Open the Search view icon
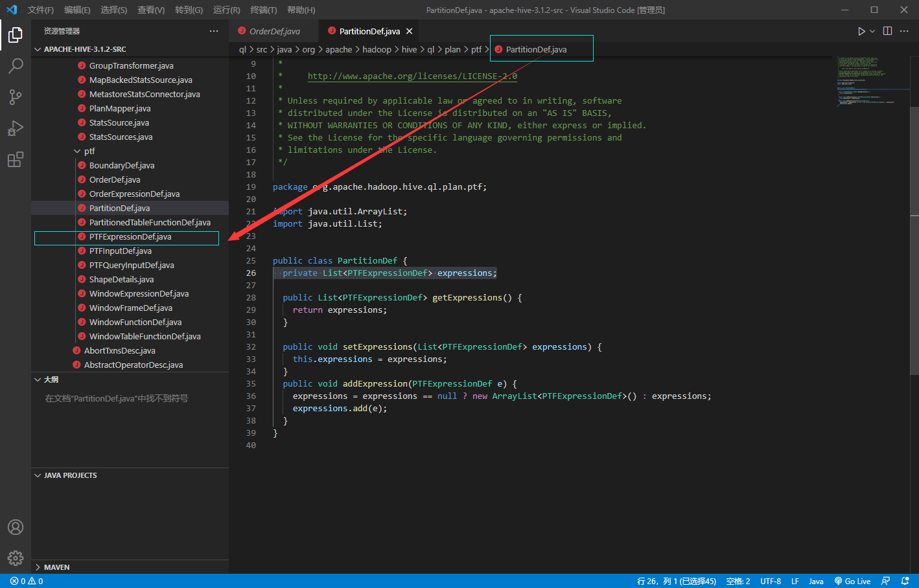The width and height of the screenshot is (919, 588). click(16, 66)
